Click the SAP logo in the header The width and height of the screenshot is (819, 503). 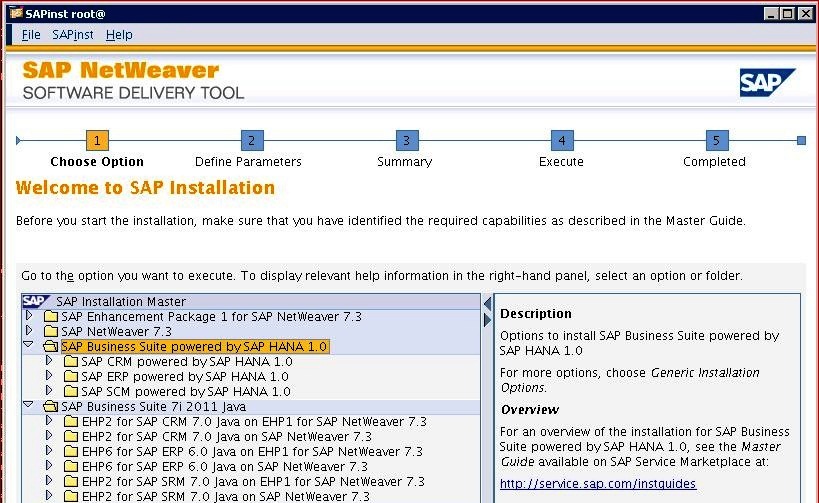767,83
